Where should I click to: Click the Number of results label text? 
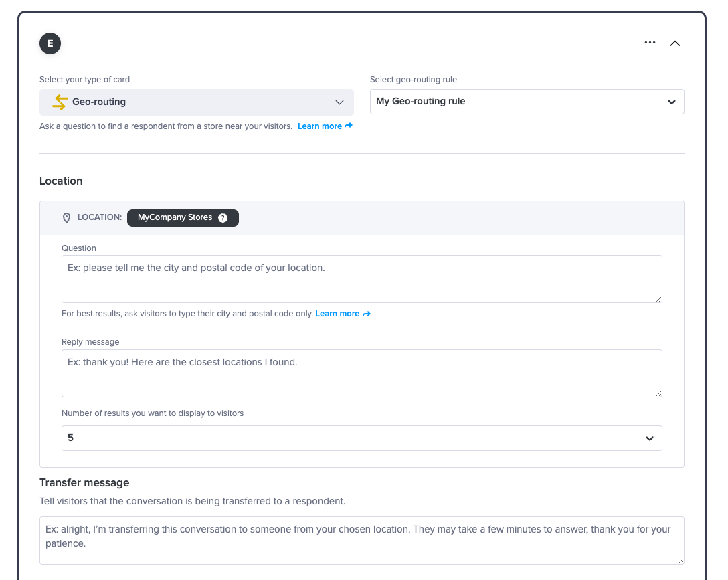click(153, 413)
